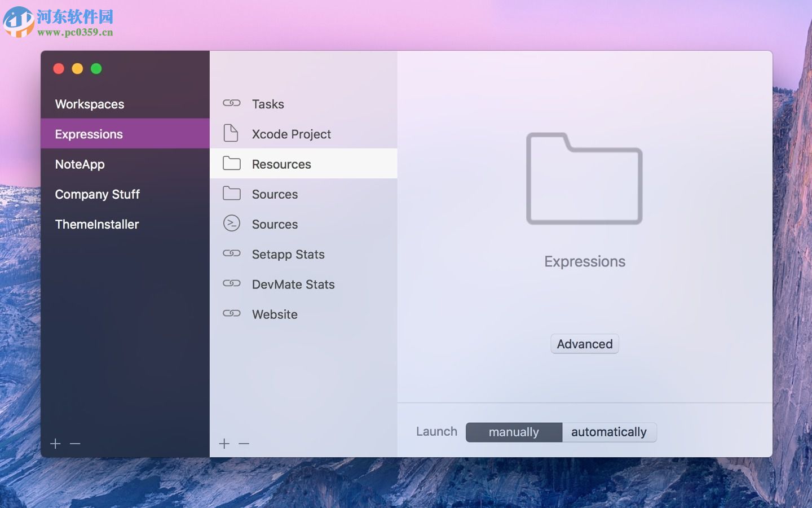Viewport: 812px width, 508px height.
Task: Select the Expressions workspace
Action: (89, 134)
